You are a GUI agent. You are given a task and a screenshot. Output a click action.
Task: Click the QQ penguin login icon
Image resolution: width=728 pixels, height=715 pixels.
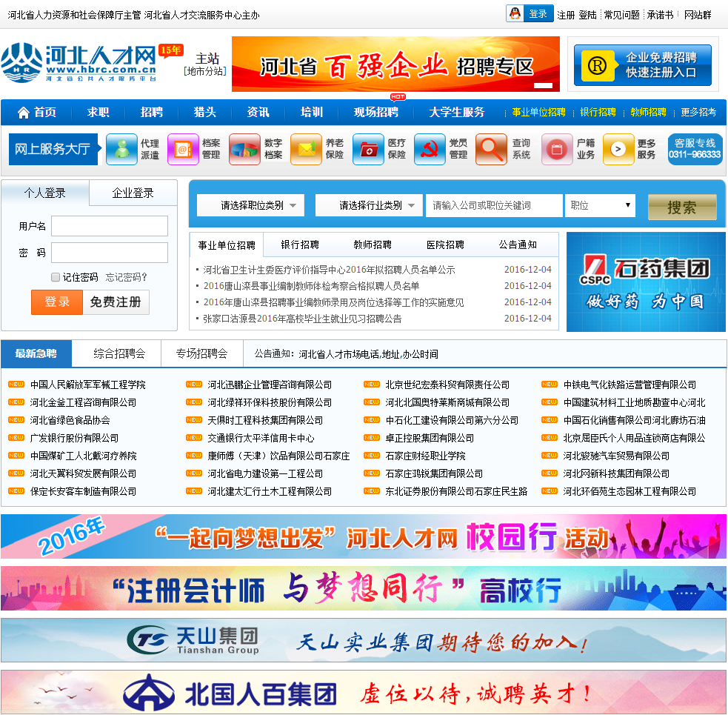(x=515, y=13)
